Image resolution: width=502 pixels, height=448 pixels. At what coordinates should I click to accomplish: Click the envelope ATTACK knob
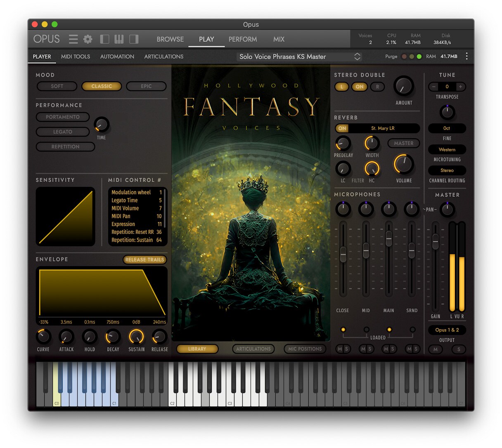66,337
